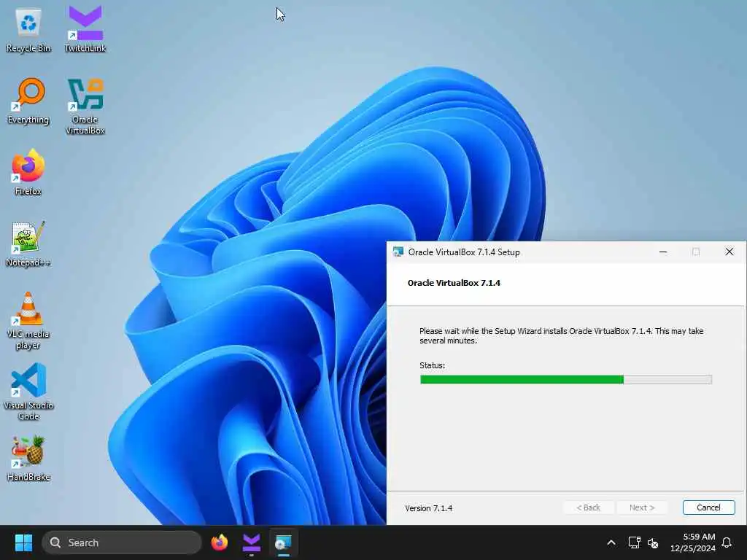The height and width of the screenshot is (560, 747).
Task: Open the network status tray icon
Action: pyautogui.click(x=634, y=542)
